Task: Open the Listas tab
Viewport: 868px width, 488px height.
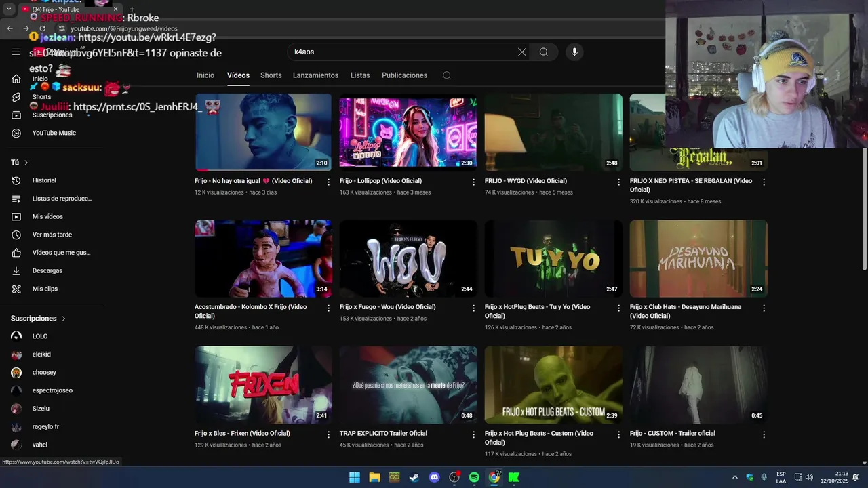Action: pyautogui.click(x=360, y=75)
